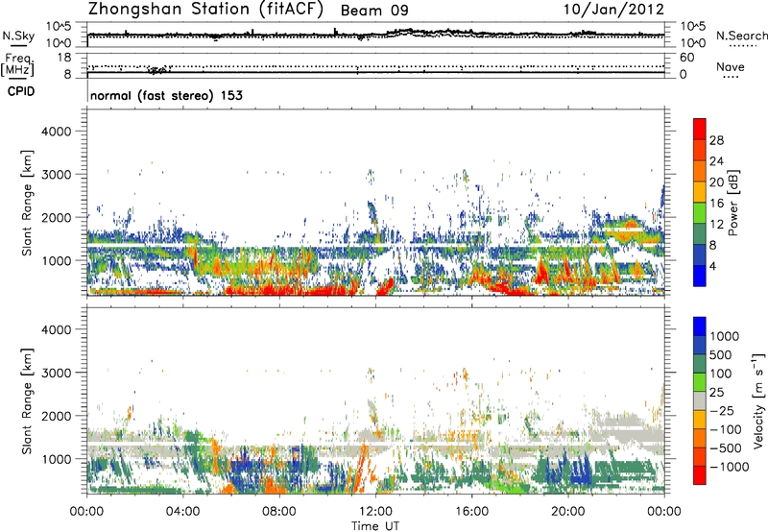Click the '18' frequency axis tick
The width and height of the screenshot is (768, 532).
tap(64, 57)
